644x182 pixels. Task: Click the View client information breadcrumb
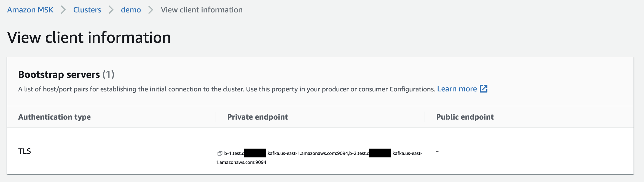point(201,10)
